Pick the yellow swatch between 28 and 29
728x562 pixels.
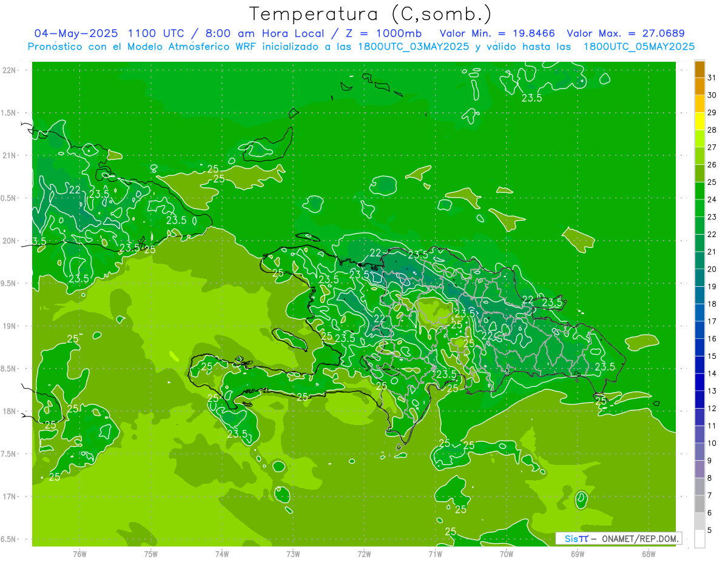(699, 121)
